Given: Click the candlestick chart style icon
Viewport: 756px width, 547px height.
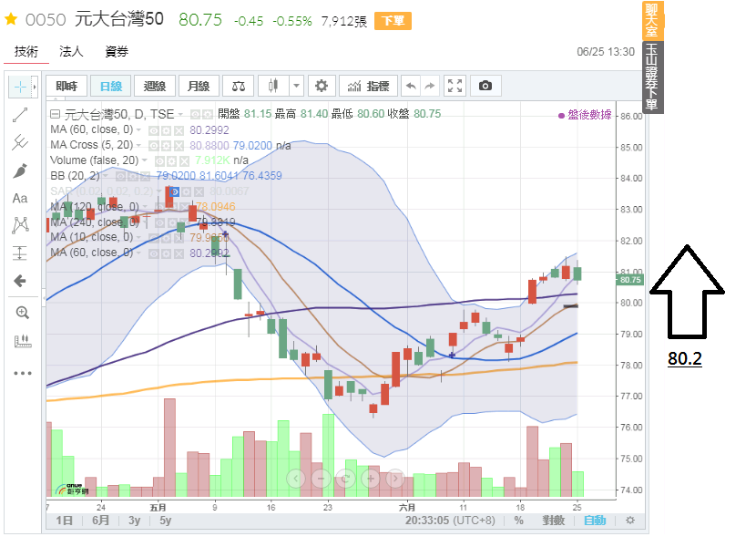Looking at the screenshot, I should click(x=273, y=87).
